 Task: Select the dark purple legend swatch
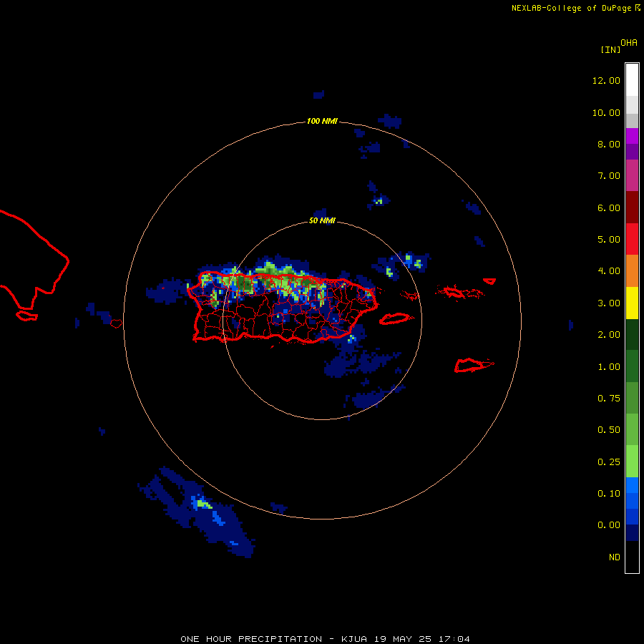[632, 152]
